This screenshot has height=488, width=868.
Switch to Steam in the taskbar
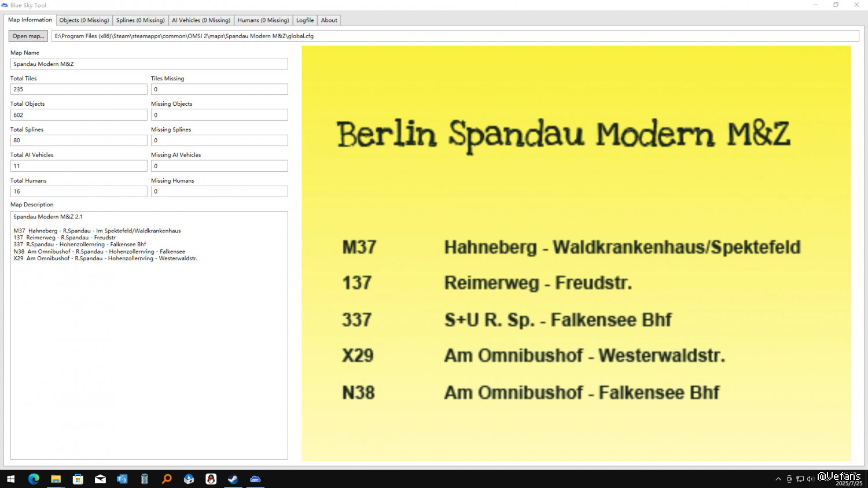pos(233,479)
